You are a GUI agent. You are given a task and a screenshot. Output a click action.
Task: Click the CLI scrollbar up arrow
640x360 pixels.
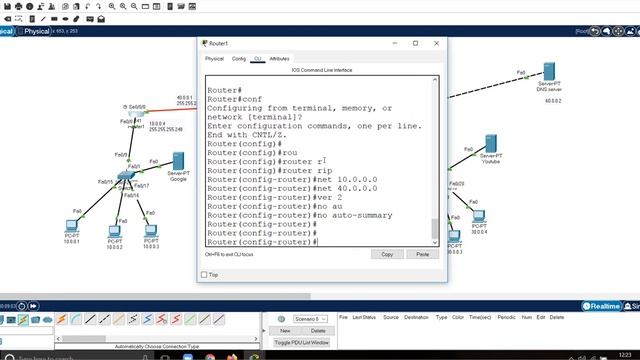pyautogui.click(x=435, y=80)
